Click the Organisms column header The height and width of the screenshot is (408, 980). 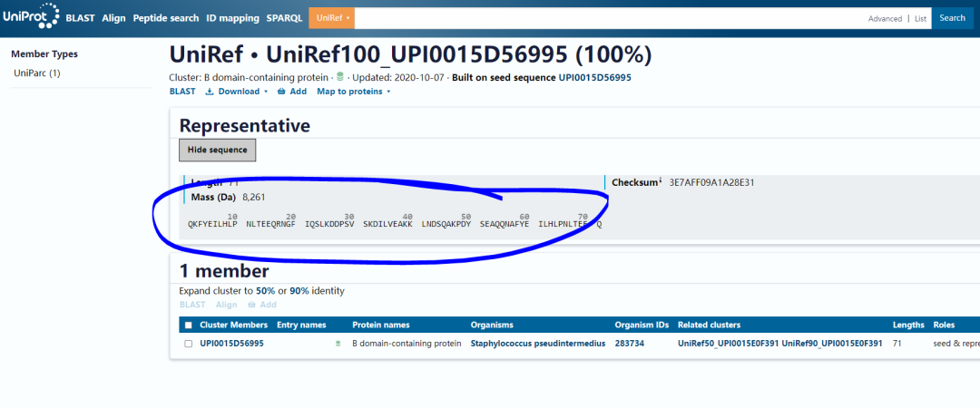pyautogui.click(x=492, y=325)
